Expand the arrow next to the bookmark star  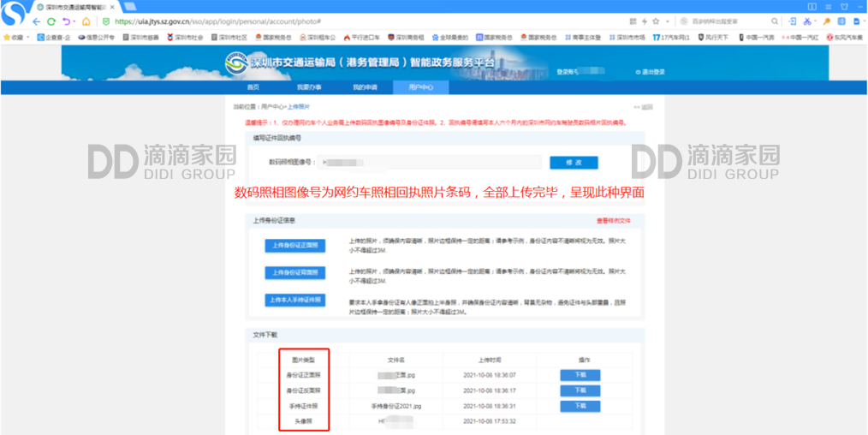click(x=668, y=21)
